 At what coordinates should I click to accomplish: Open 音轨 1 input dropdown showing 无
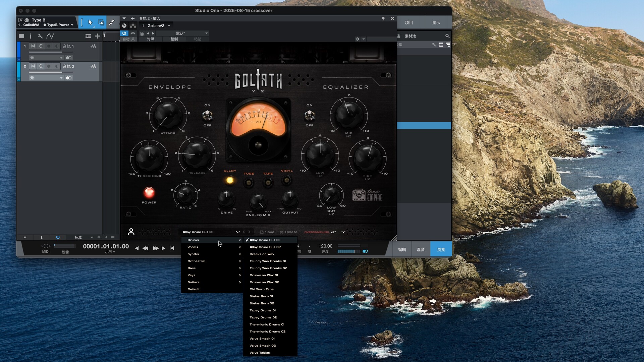[46, 58]
